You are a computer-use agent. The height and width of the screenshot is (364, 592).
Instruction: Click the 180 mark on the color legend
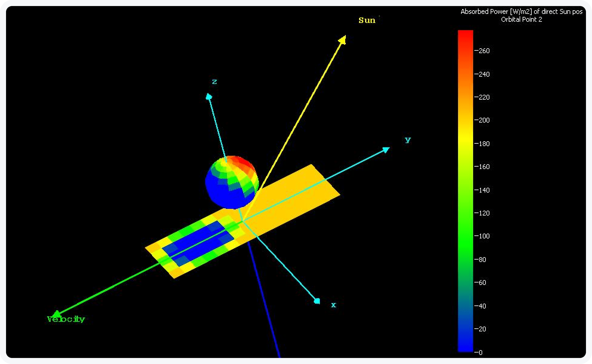tap(482, 144)
